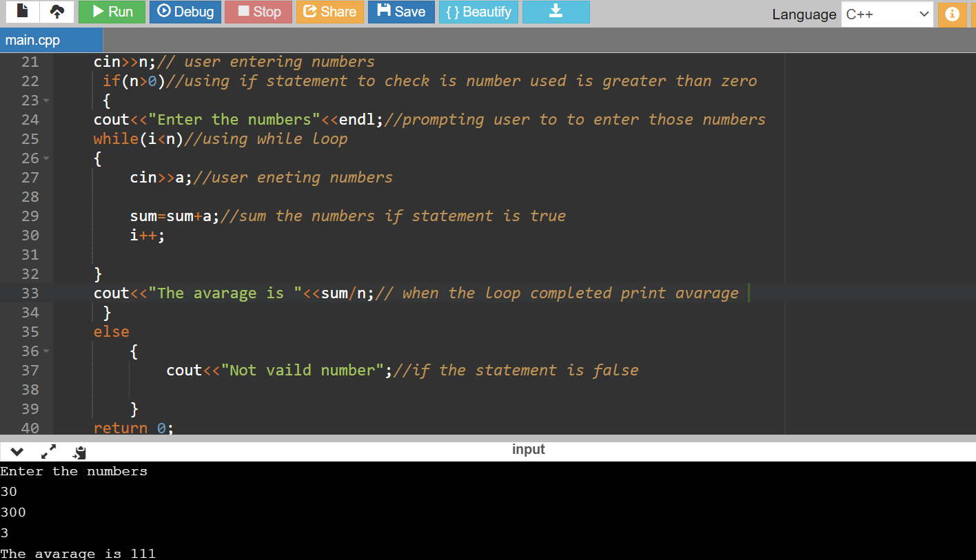Image resolution: width=976 pixels, height=560 pixels.
Task: Start the Debug session
Action: tap(185, 12)
